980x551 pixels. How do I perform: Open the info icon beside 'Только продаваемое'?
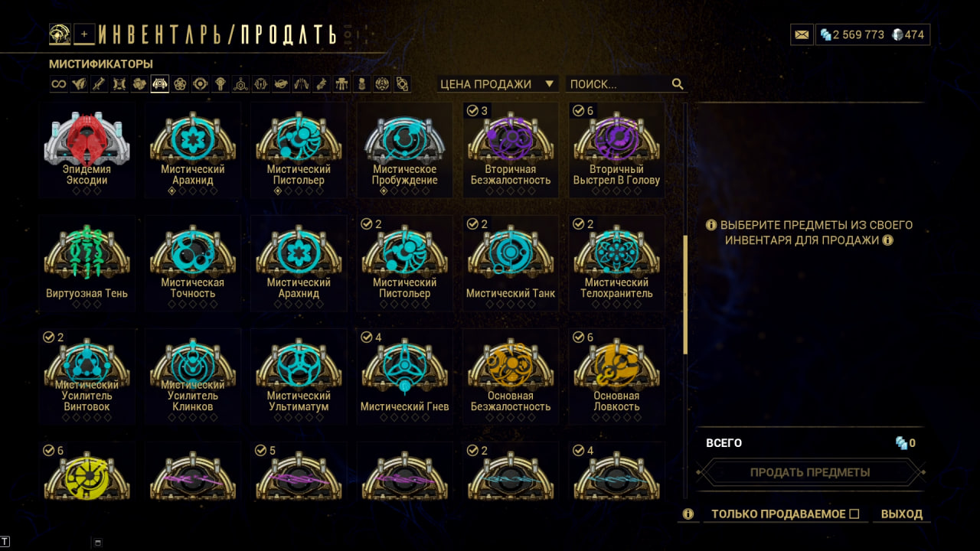click(x=688, y=514)
